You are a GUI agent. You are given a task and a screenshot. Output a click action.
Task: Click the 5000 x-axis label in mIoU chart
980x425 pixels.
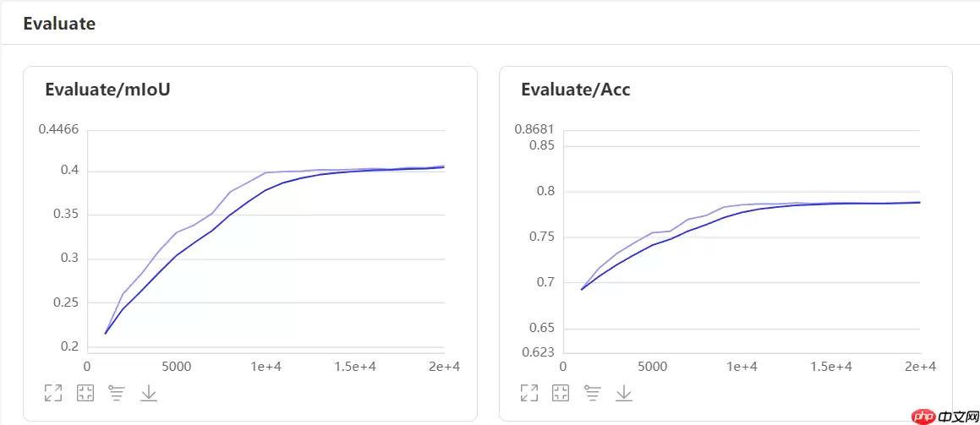177,367
